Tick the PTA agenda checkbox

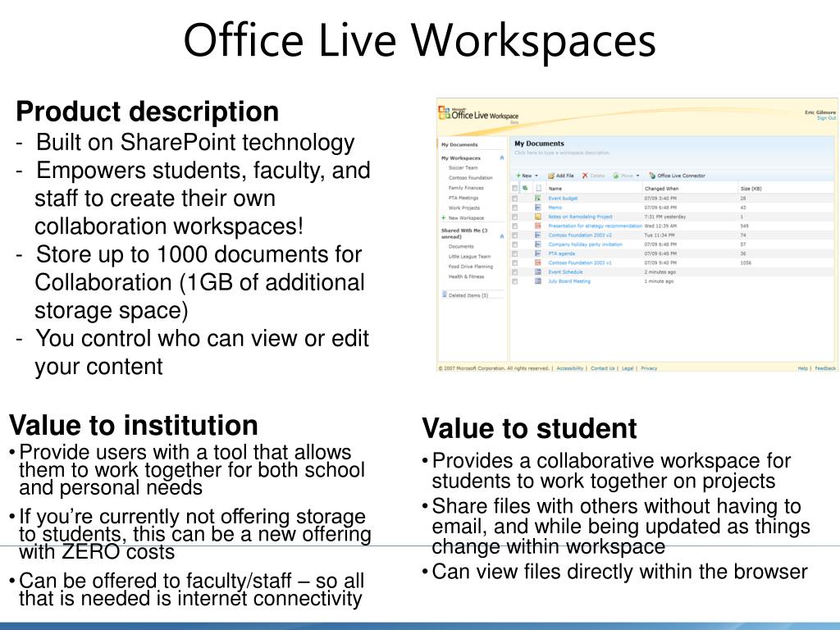(x=515, y=254)
